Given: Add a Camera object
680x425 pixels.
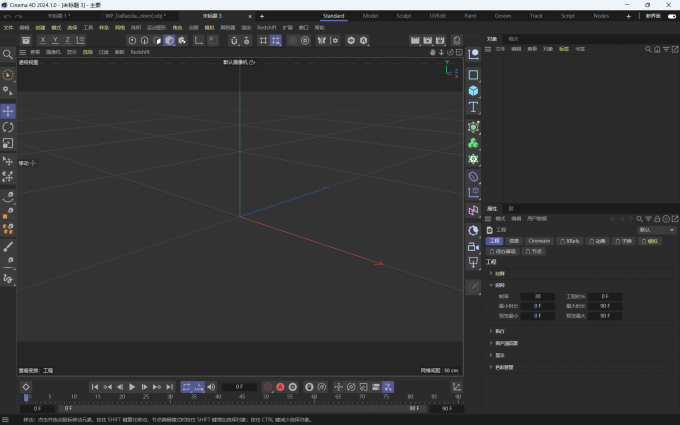Looking at the screenshot, I should coord(473,247).
